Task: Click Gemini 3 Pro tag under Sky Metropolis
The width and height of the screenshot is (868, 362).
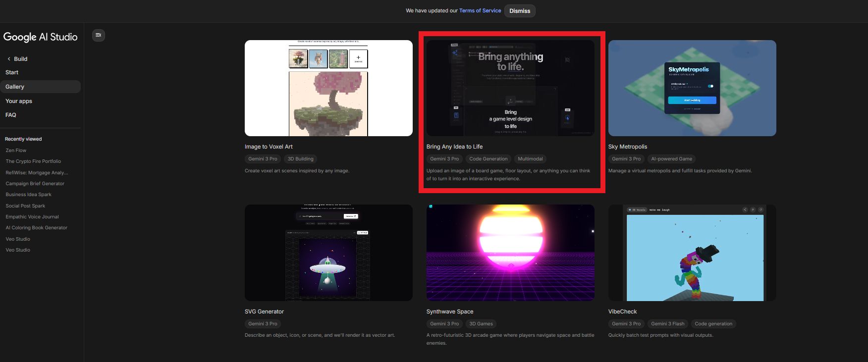Action: coord(627,159)
